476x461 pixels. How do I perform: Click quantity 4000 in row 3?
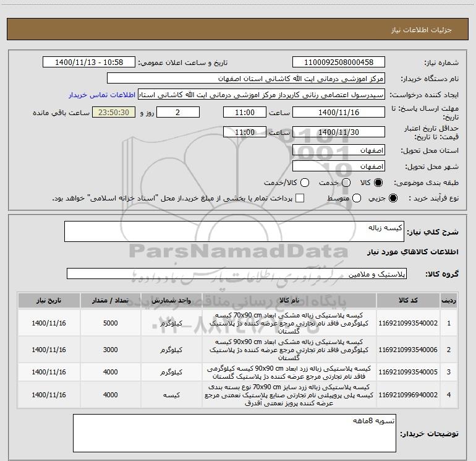[111, 372]
